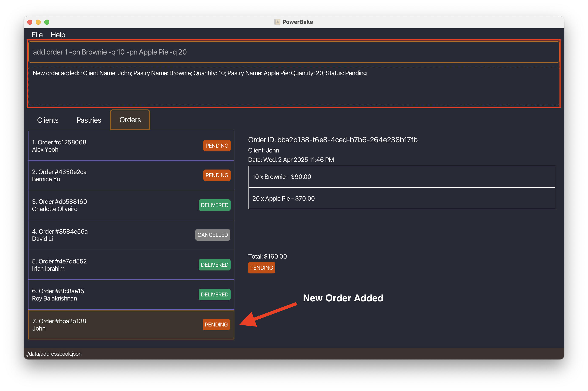Screen dimensions: 588x391
Task: Click the PENDING badge on Order #d1258068
Action: pos(217,146)
